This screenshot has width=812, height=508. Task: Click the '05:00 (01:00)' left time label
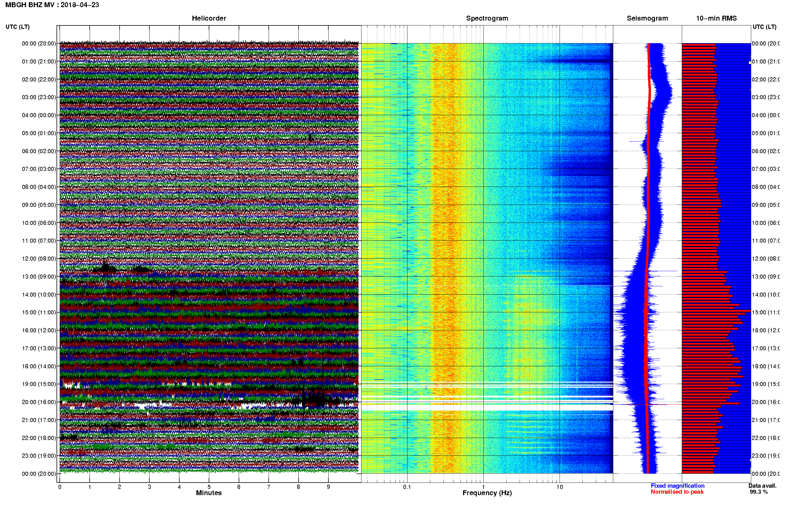[x=39, y=133]
